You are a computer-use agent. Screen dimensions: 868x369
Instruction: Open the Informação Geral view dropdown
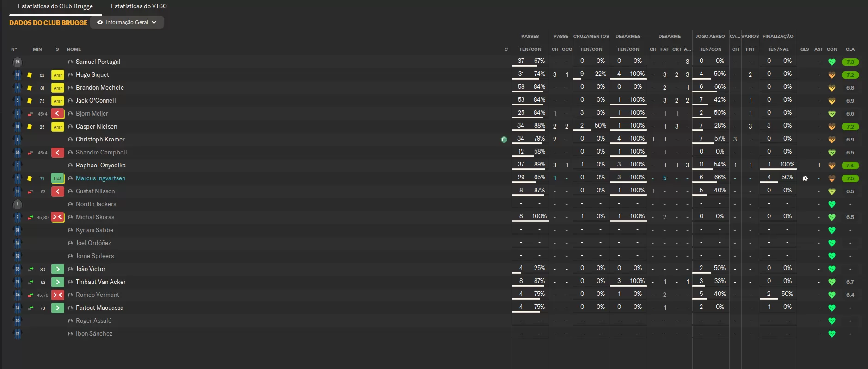[127, 22]
